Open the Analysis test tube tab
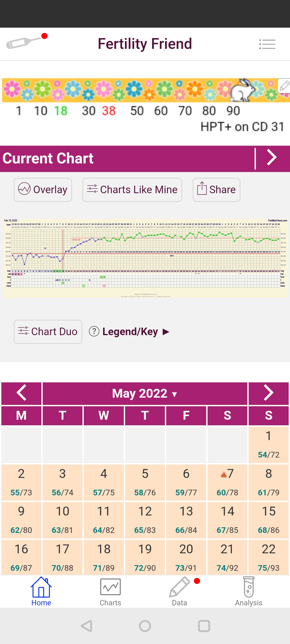Viewport: 290px width, 644px height. 249,591
